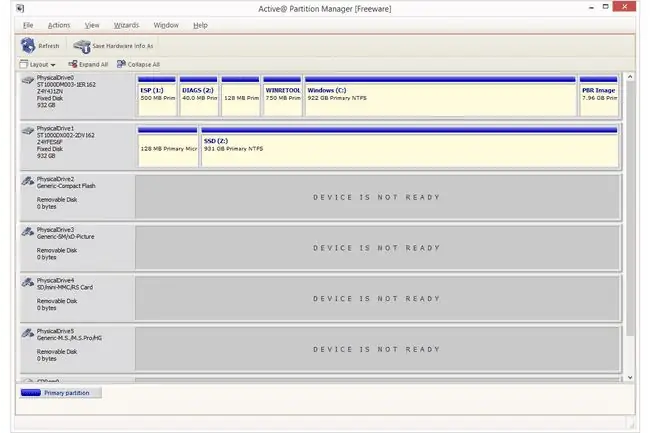Close the Partition Manager window
The width and height of the screenshot is (650, 433).
coord(625,7)
